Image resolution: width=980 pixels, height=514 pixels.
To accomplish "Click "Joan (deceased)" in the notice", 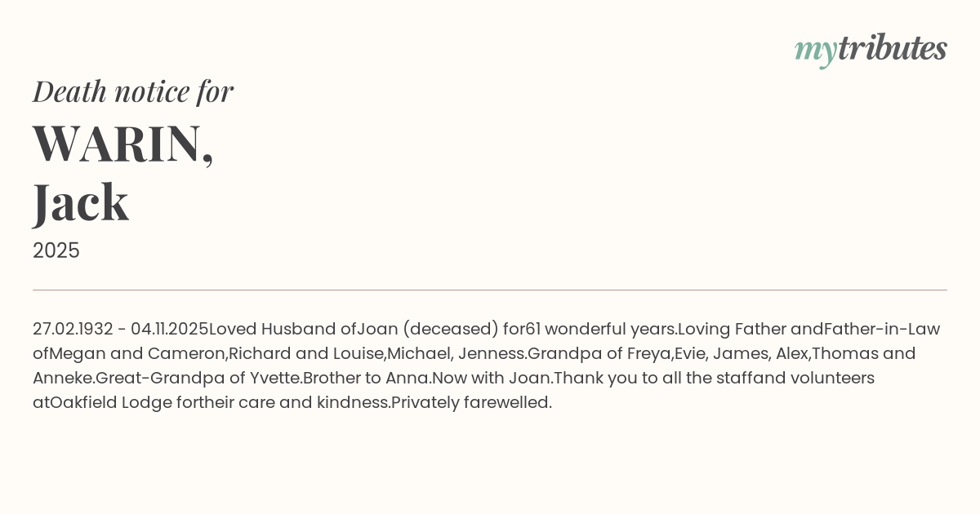I will 428,329.
